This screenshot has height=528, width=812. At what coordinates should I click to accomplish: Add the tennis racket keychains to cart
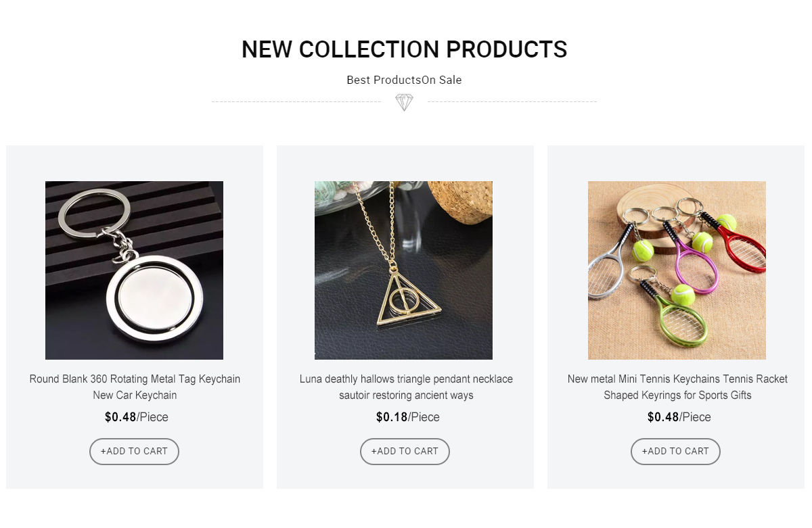(675, 452)
